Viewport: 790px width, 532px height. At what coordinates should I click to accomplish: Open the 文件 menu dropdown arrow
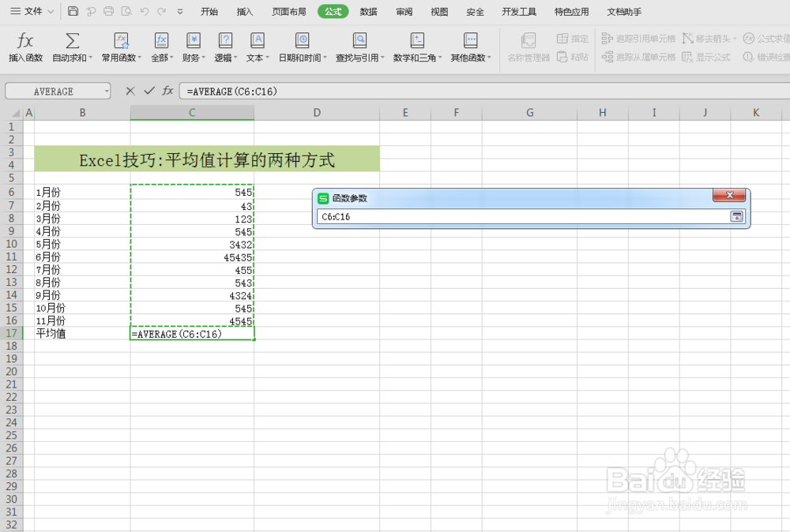tap(51, 11)
